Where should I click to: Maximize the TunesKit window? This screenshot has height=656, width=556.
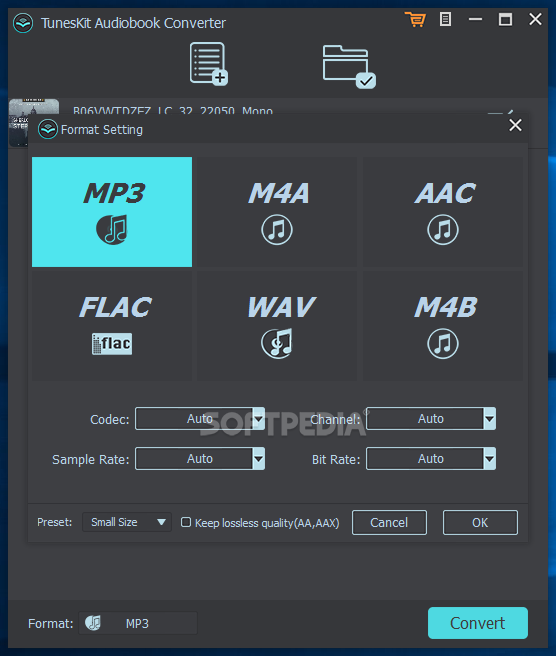505,19
